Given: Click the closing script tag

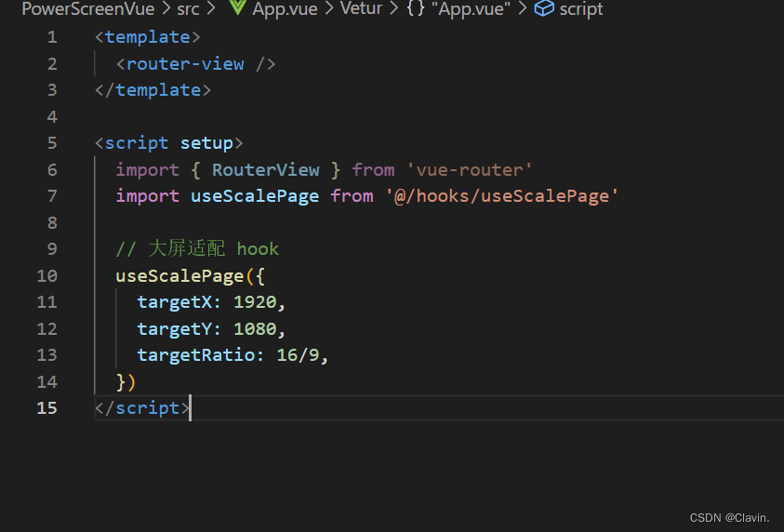Looking at the screenshot, I should point(142,408).
